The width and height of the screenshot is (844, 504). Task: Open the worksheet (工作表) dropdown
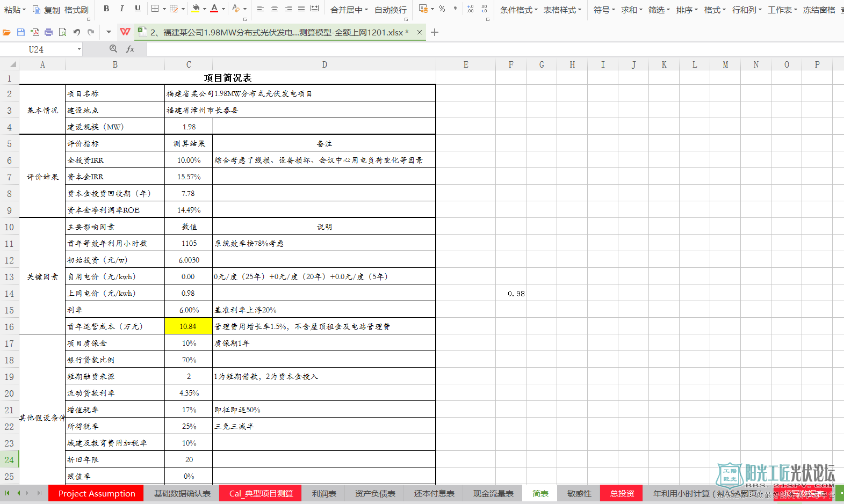[x=782, y=10]
